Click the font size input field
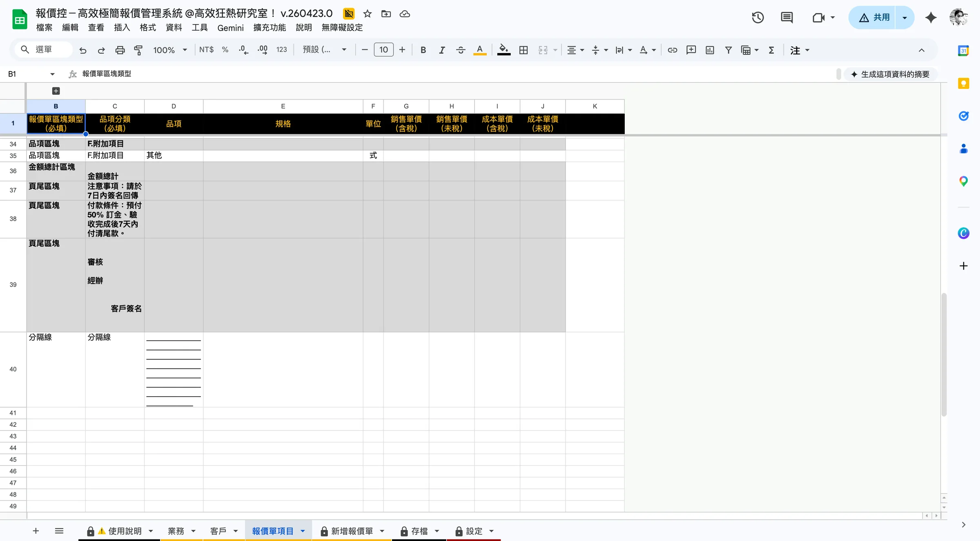This screenshot has height=541, width=980. 383,50
